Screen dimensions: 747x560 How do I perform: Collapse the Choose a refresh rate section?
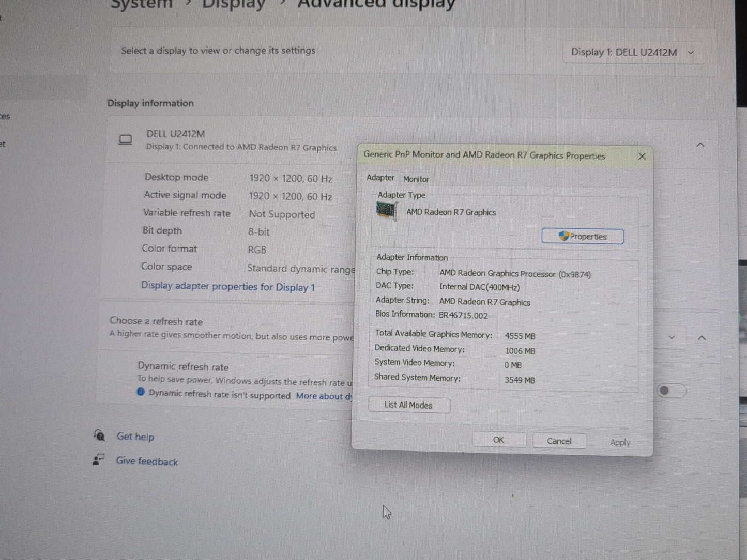pos(702,338)
